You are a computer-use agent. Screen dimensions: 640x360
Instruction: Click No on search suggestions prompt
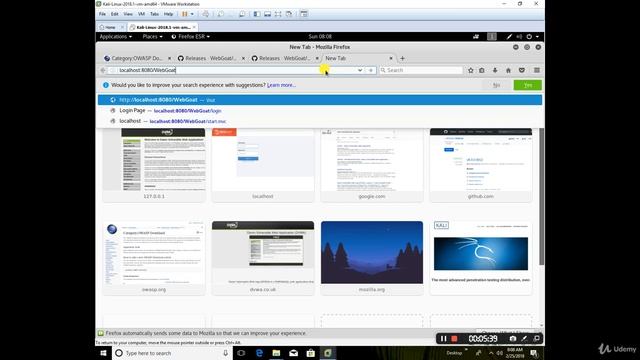pos(496,85)
